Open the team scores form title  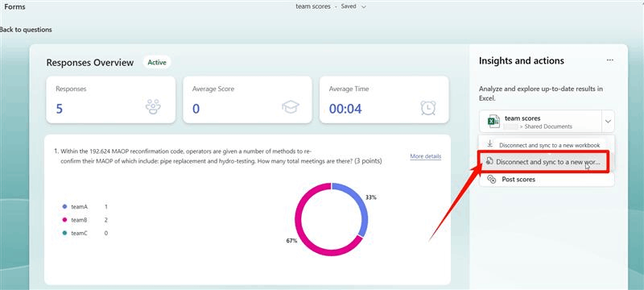point(313,6)
